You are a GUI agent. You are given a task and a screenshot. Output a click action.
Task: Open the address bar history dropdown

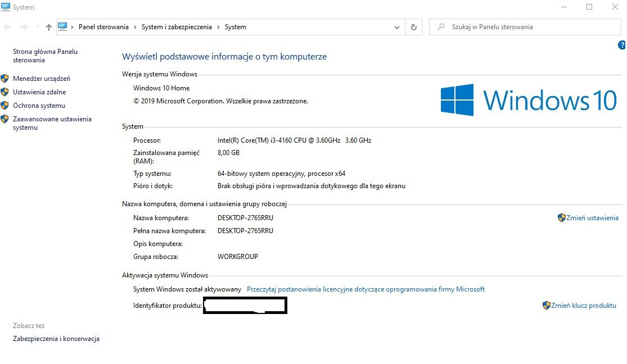click(396, 27)
